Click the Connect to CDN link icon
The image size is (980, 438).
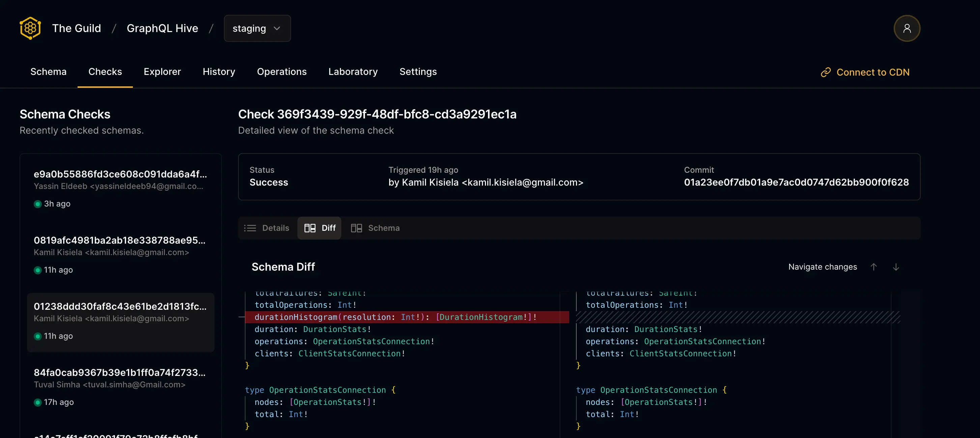coord(826,72)
